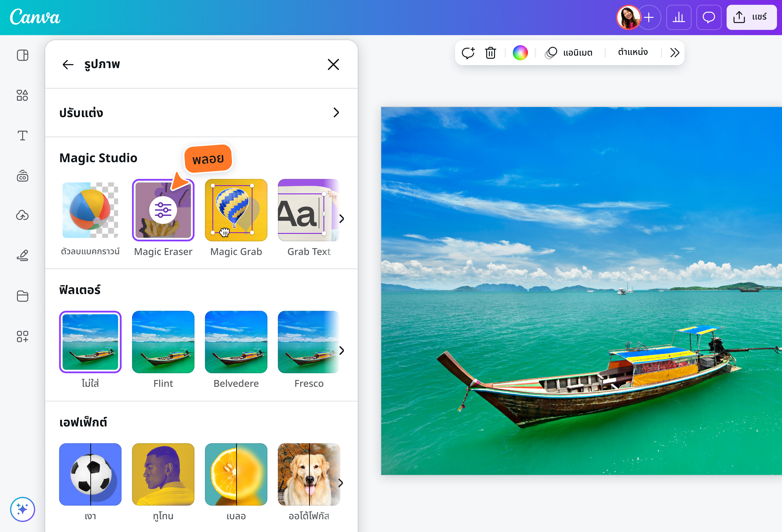This screenshot has width=782, height=532.
Task: Select the boat photo on canvas
Action: 581,291
